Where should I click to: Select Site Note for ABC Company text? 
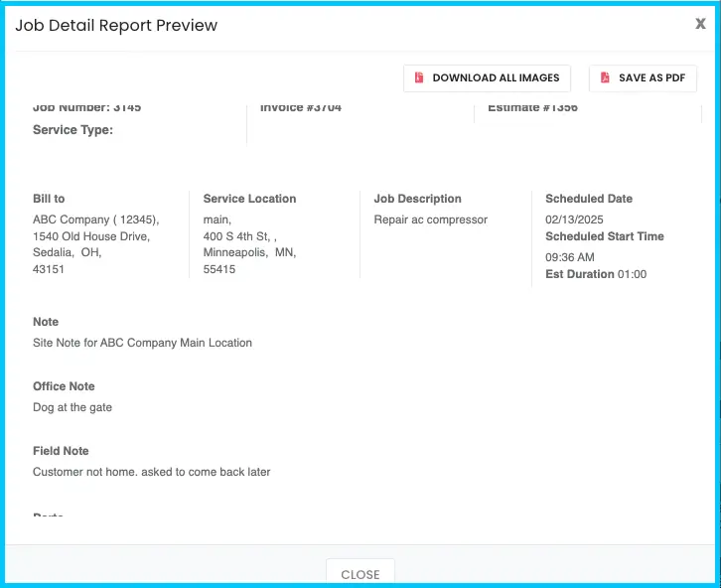[143, 343]
